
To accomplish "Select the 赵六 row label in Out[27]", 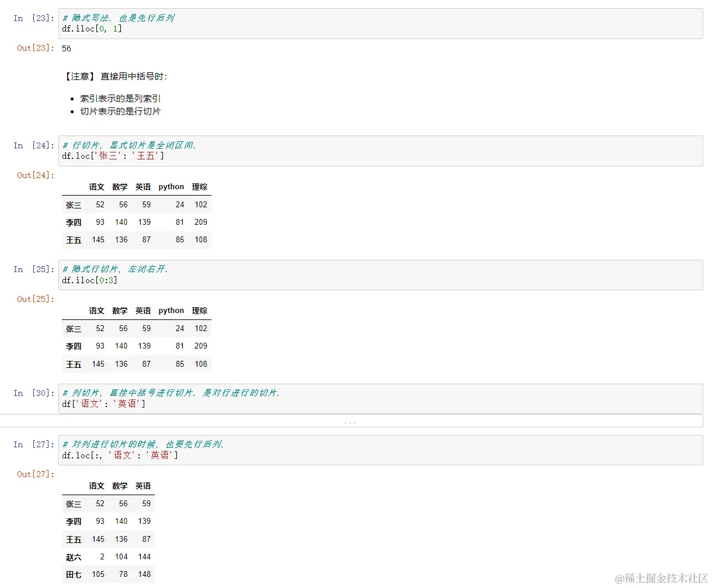I will pos(74,557).
